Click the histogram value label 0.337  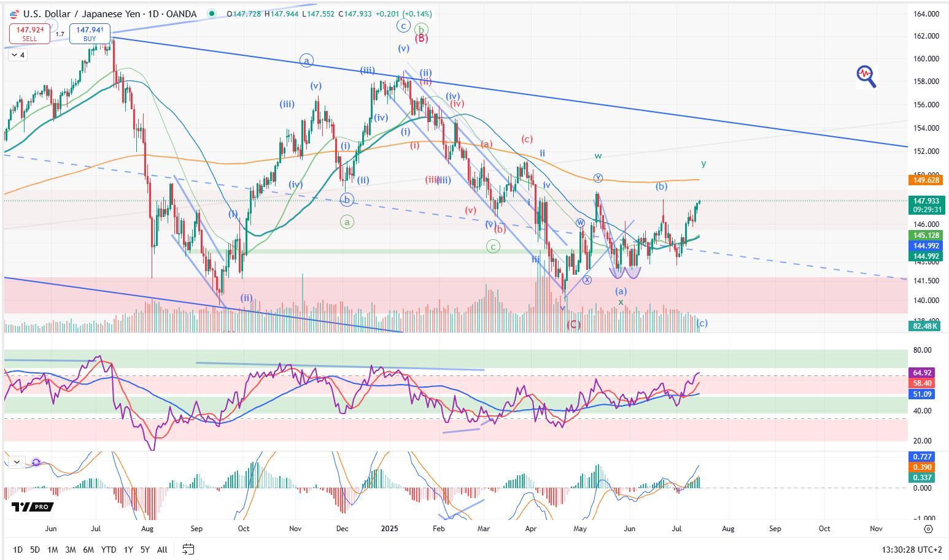[x=923, y=477]
